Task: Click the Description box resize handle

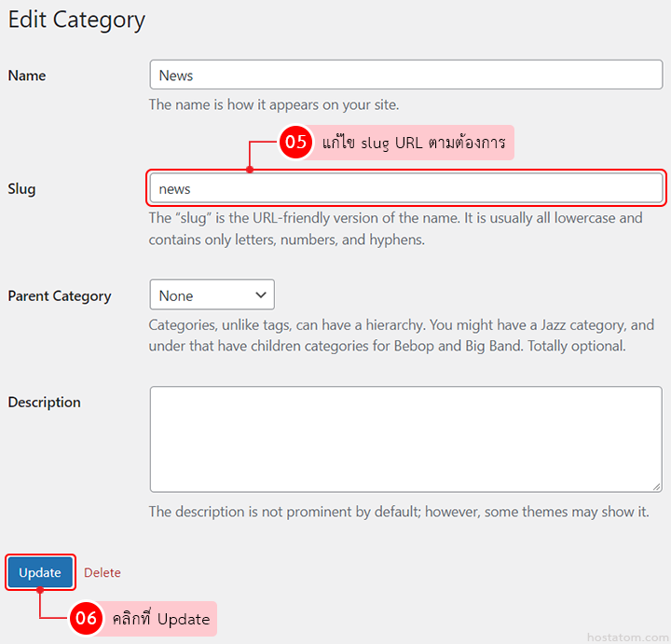Action: coord(656,486)
